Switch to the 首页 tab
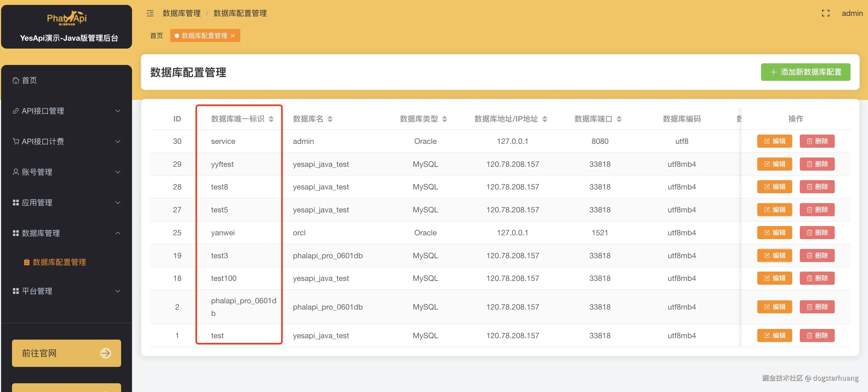The width and height of the screenshot is (868, 392). click(156, 36)
